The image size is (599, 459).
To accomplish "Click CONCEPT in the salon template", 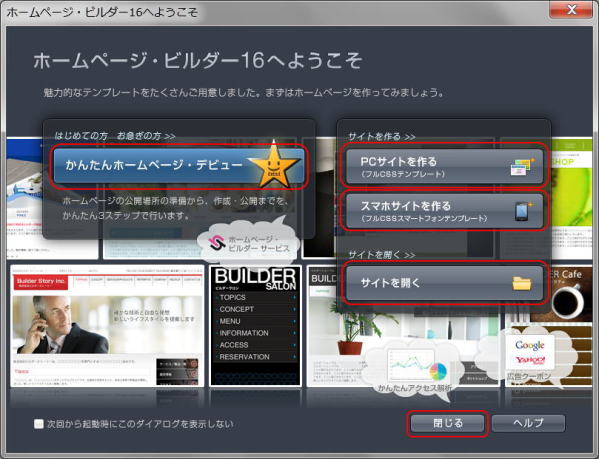I will pyautogui.click(x=236, y=309).
